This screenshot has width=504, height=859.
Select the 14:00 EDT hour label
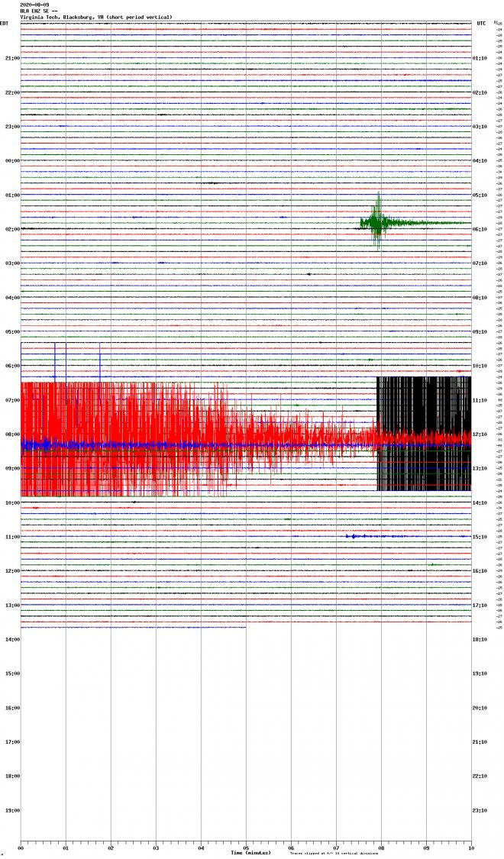pyautogui.click(x=12, y=639)
